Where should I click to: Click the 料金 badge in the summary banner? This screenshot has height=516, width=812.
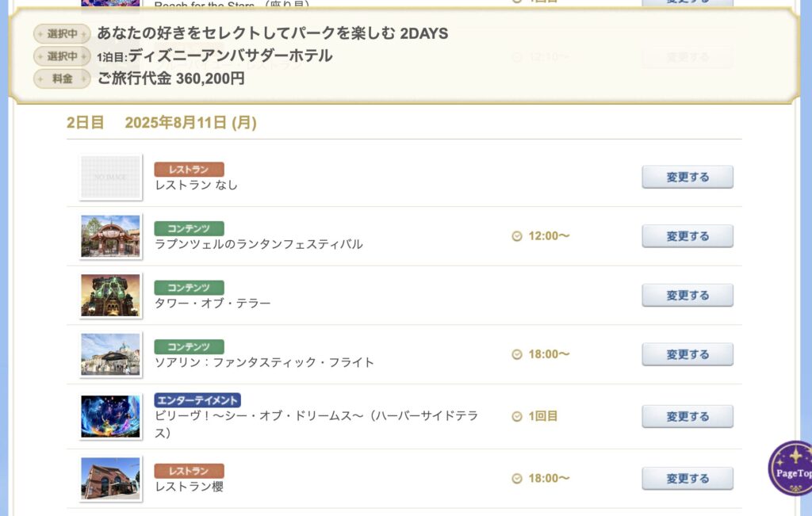62,78
